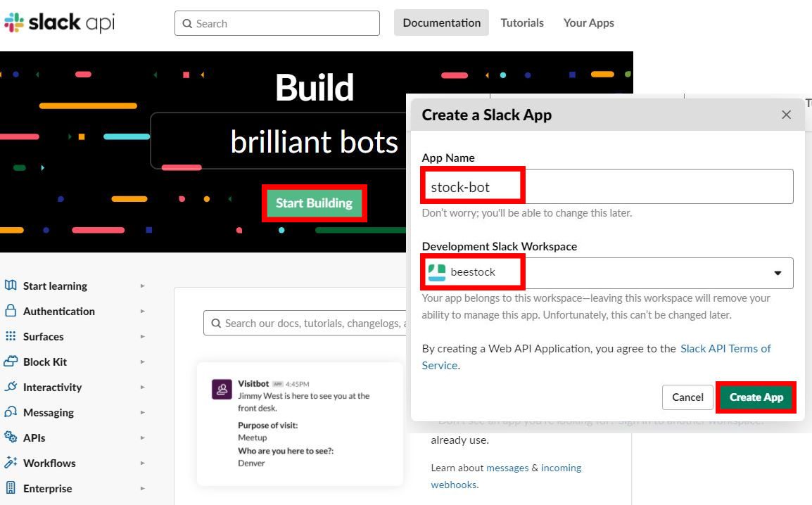Click the Enterprise building icon
The height and width of the screenshot is (505, 812).
click(x=11, y=487)
